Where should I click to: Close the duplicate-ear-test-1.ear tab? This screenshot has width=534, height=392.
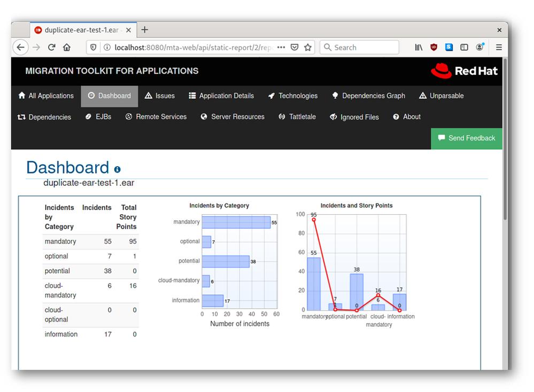pyautogui.click(x=128, y=30)
